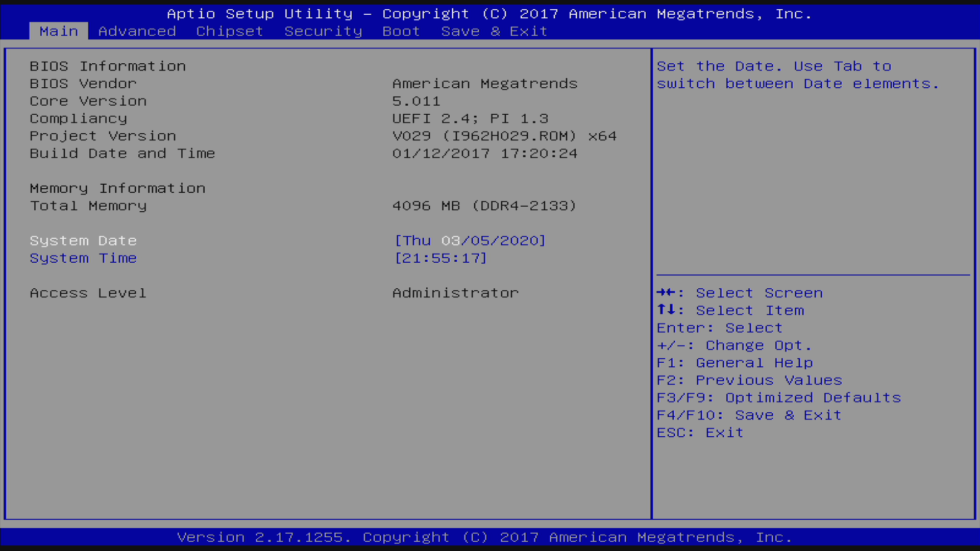Switch to the Main tab
The width and height of the screenshot is (980, 551).
coord(59,31)
